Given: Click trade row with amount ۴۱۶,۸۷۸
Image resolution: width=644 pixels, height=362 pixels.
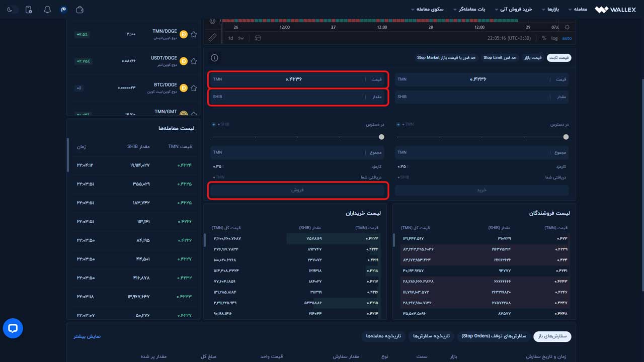Looking at the screenshot, I should (134, 278).
